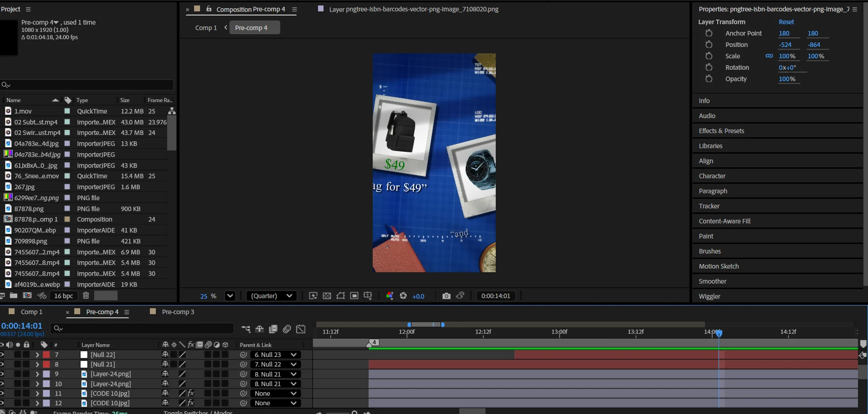Toggle the Scale constrain proportions link
868x414 pixels.
(769, 56)
